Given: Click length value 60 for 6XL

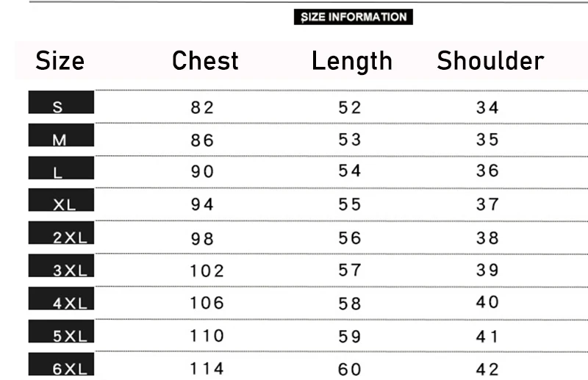Looking at the screenshot, I should 350,370.
